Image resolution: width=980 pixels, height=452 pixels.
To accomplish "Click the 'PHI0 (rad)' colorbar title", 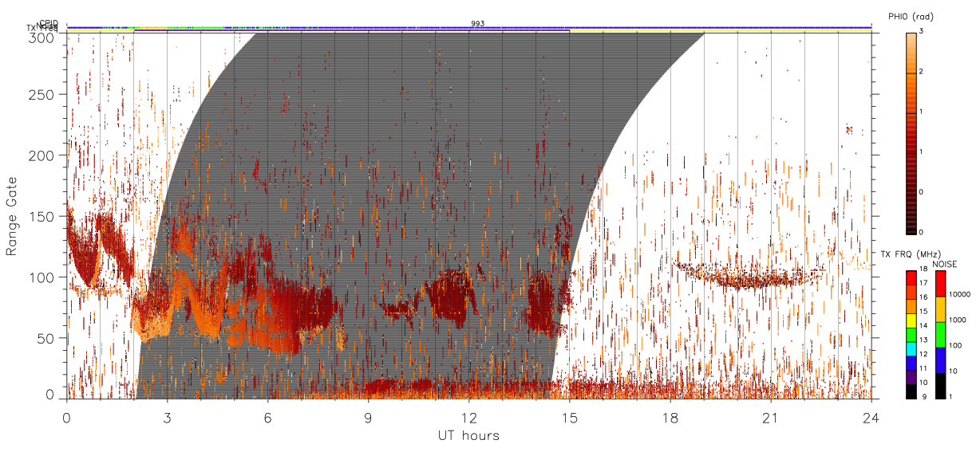I will 910,16.
